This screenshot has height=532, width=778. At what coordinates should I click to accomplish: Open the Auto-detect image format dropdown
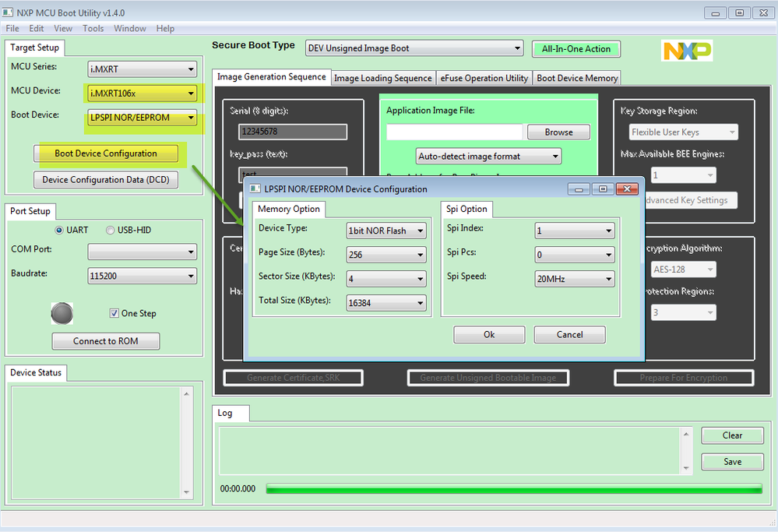point(488,157)
